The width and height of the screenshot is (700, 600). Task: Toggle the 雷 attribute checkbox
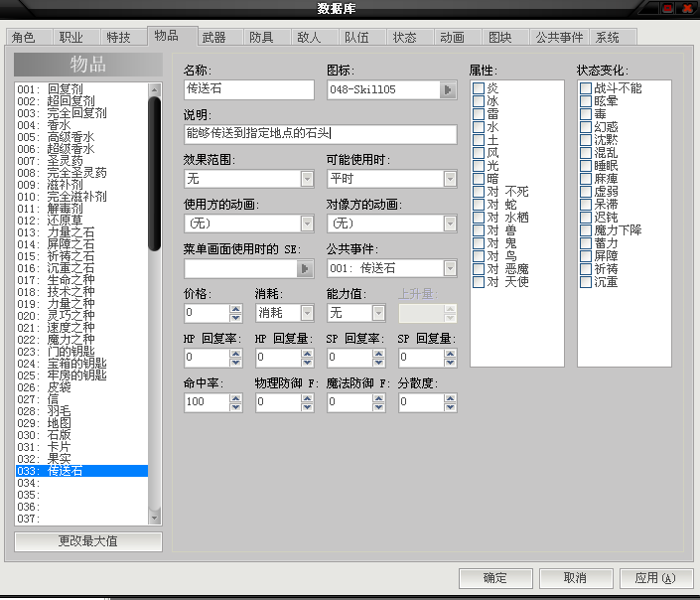479,114
